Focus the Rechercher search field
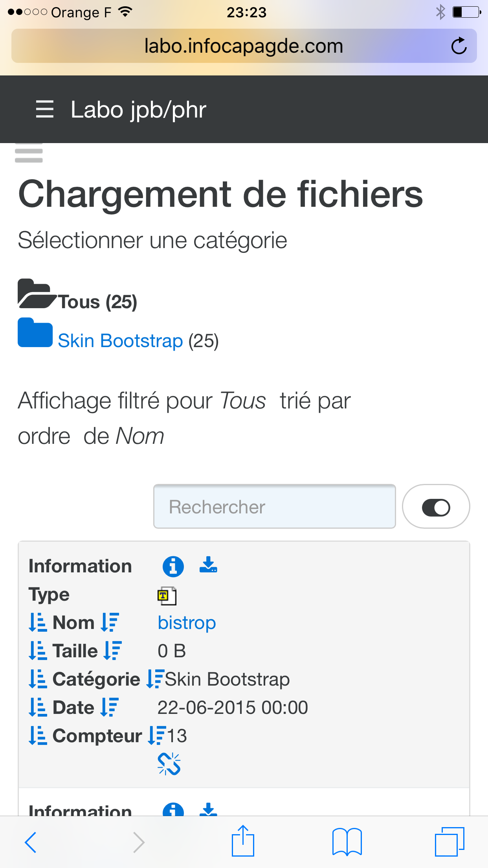 coord(274,506)
